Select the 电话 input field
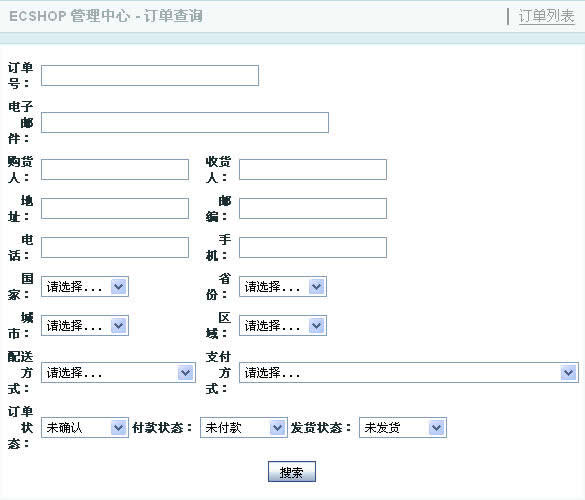585x500 pixels. pyautogui.click(x=115, y=247)
